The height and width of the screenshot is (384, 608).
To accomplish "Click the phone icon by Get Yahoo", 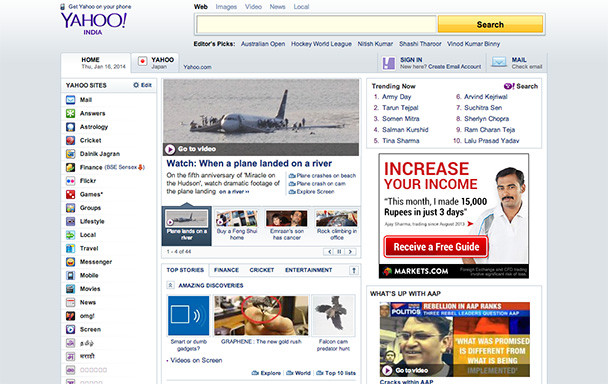I will point(62,7).
